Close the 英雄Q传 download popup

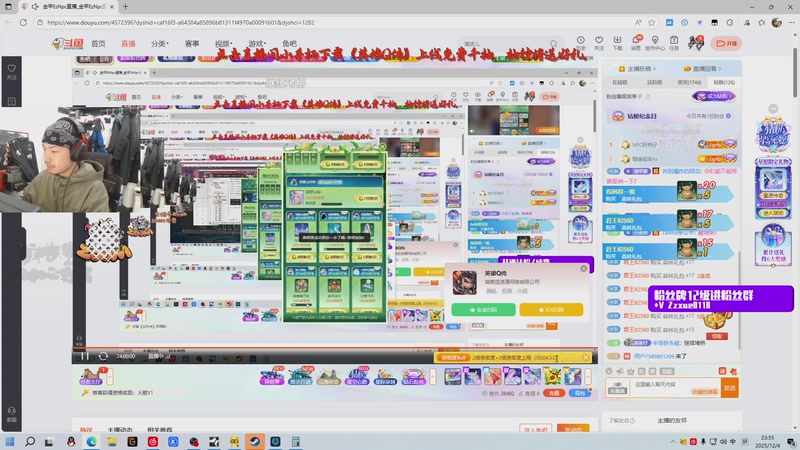(584, 268)
